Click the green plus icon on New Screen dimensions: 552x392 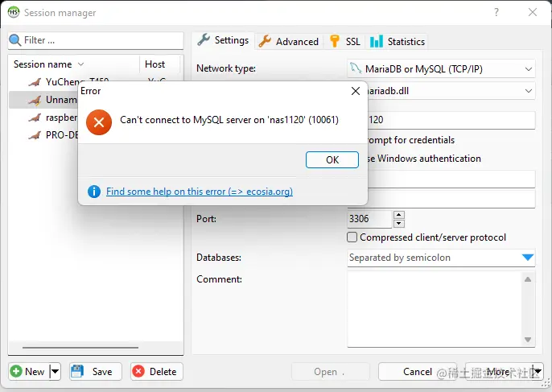16,371
